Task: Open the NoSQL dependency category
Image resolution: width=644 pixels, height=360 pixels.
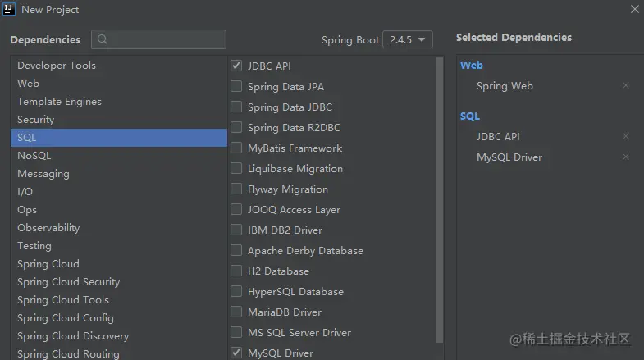Action: click(34, 156)
